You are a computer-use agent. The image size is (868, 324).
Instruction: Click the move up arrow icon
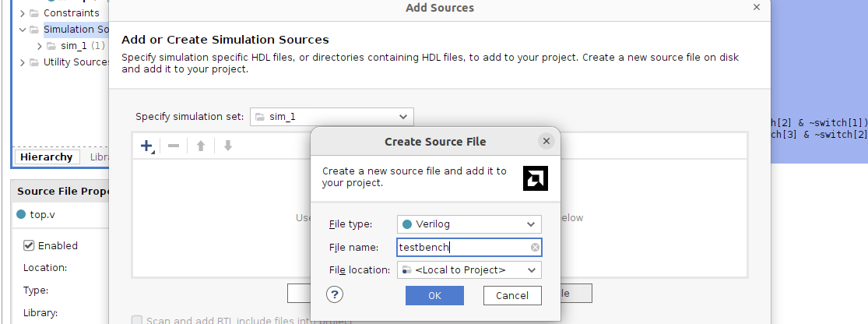200,146
